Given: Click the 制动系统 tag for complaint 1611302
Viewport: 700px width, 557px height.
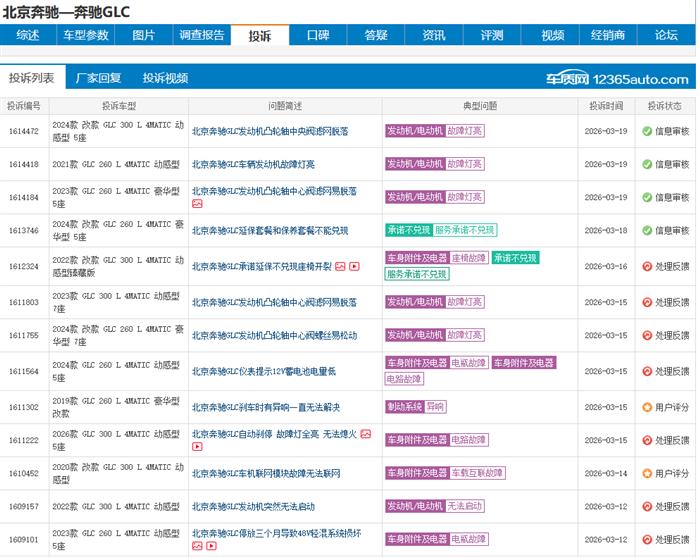Looking at the screenshot, I should coord(404,407).
